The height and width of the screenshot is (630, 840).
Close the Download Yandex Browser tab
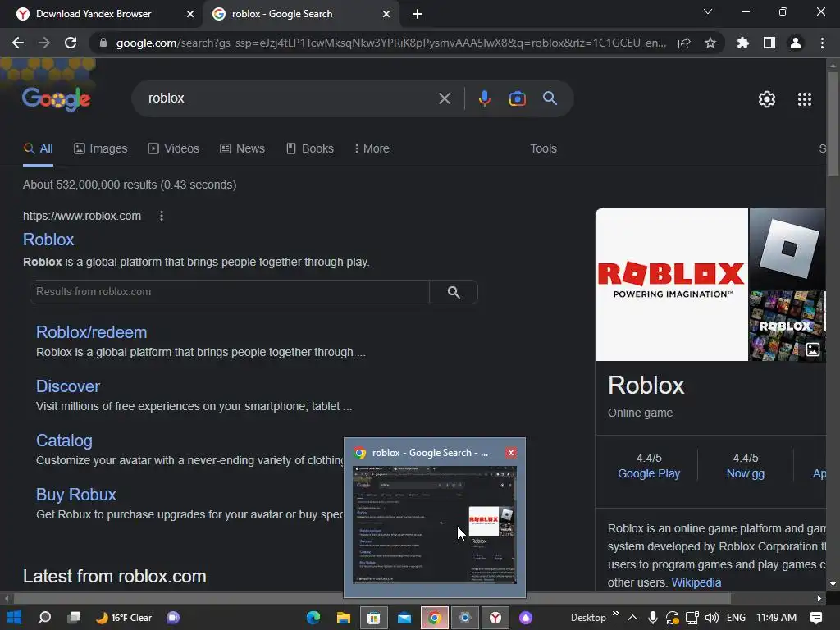coord(190,14)
